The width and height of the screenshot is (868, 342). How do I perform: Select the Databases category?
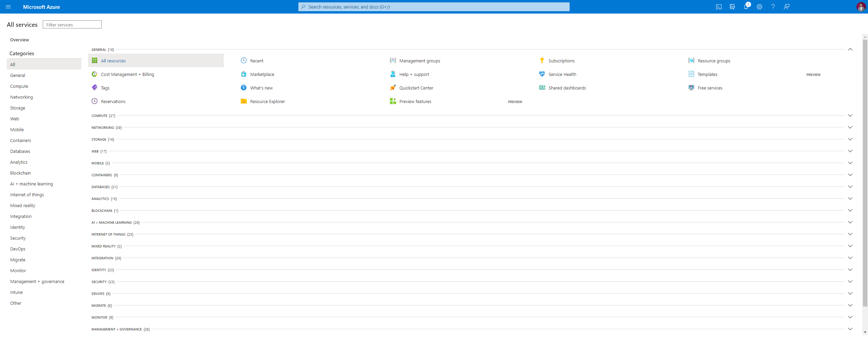20,151
